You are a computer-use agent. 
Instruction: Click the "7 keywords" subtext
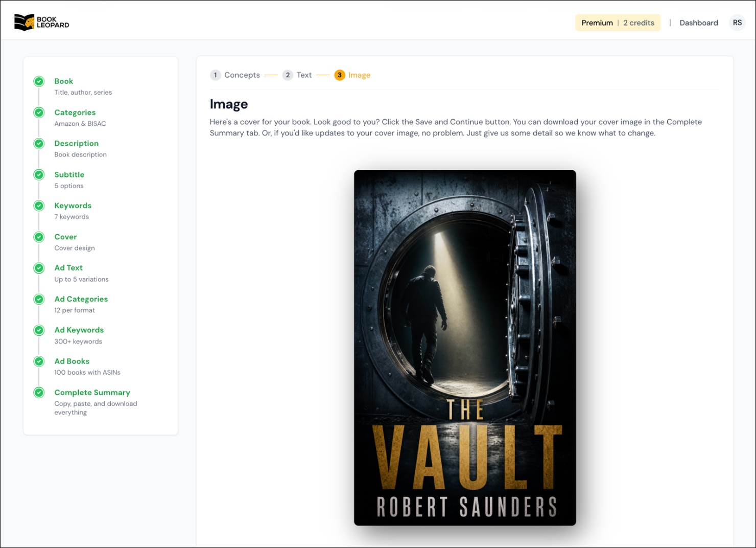(72, 217)
